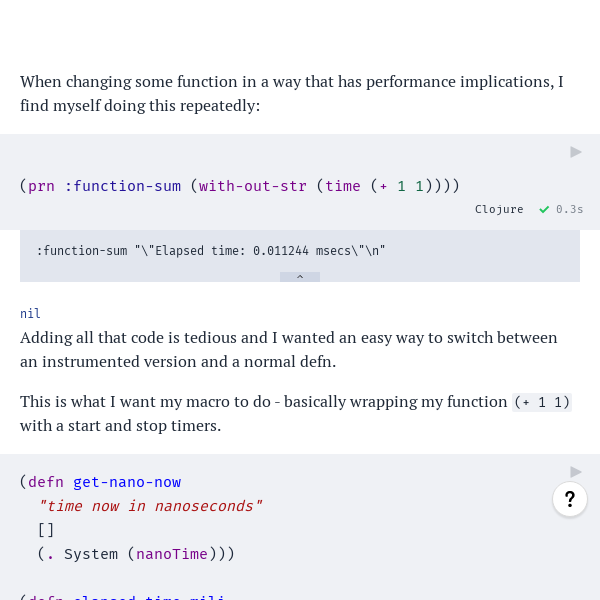Select the time macro call in the code
Screen dimensions: 600x600
coord(343,186)
